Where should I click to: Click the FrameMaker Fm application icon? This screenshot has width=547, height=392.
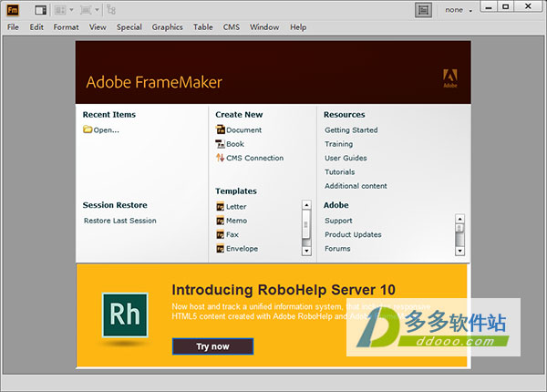[13, 10]
